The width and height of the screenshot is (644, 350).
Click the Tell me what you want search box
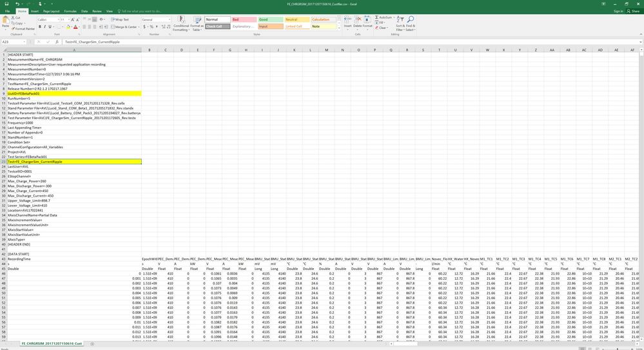click(x=140, y=11)
